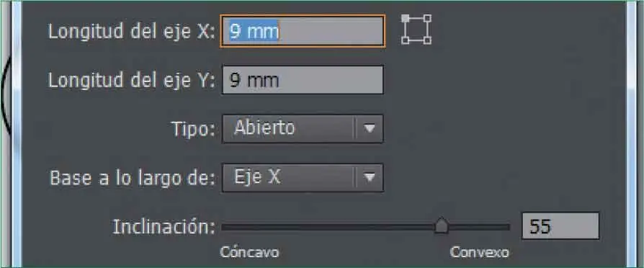Expand the Base a lo largo de arrow

coord(370,177)
